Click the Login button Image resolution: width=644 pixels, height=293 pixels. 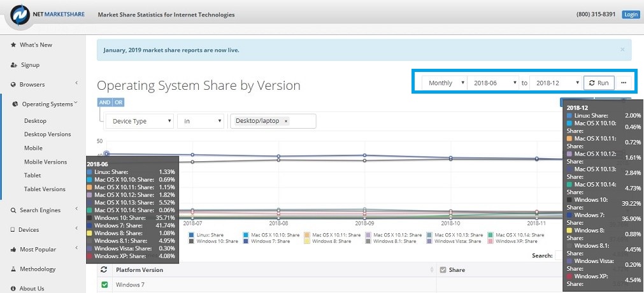(631, 15)
